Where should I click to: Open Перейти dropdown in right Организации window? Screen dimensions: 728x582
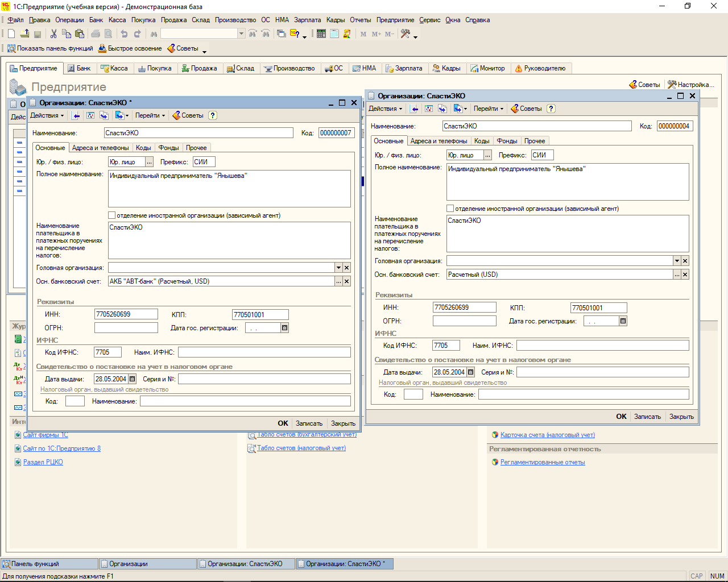click(x=489, y=109)
